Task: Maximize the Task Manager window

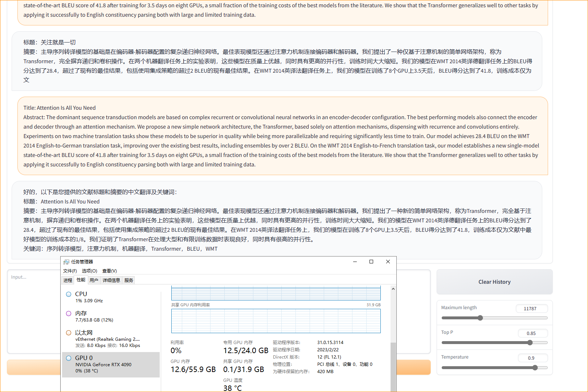Action: pyautogui.click(x=371, y=262)
